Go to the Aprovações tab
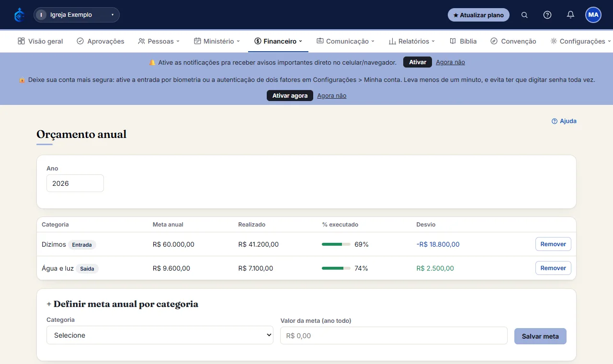The image size is (613, 364). coord(101,41)
